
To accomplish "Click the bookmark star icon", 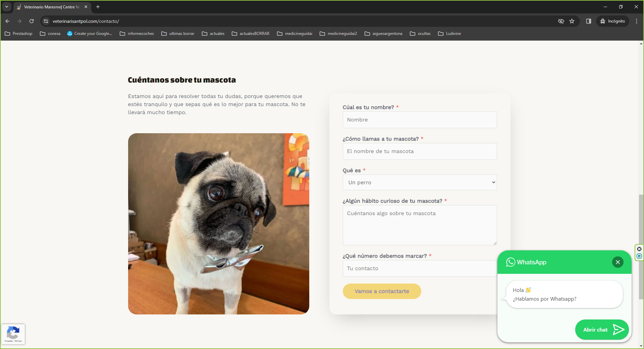I will (572, 21).
